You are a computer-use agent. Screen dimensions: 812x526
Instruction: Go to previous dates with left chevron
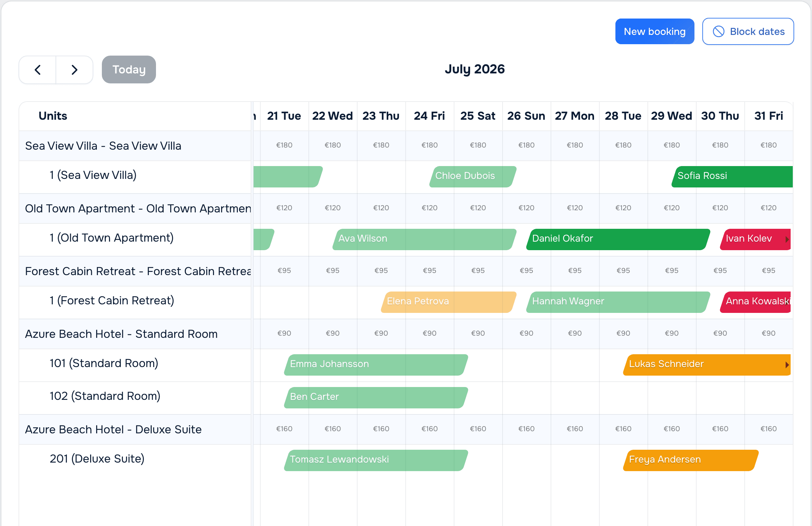pos(37,69)
